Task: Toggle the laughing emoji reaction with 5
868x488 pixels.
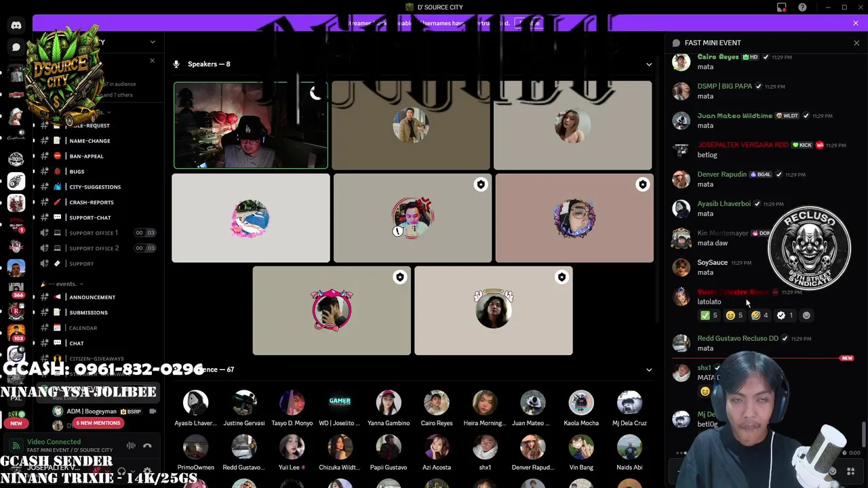Action: click(734, 315)
